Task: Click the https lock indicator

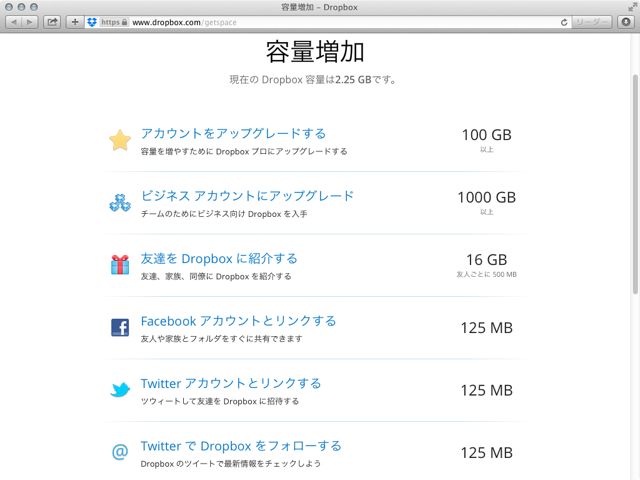Action: pyautogui.click(x=114, y=22)
